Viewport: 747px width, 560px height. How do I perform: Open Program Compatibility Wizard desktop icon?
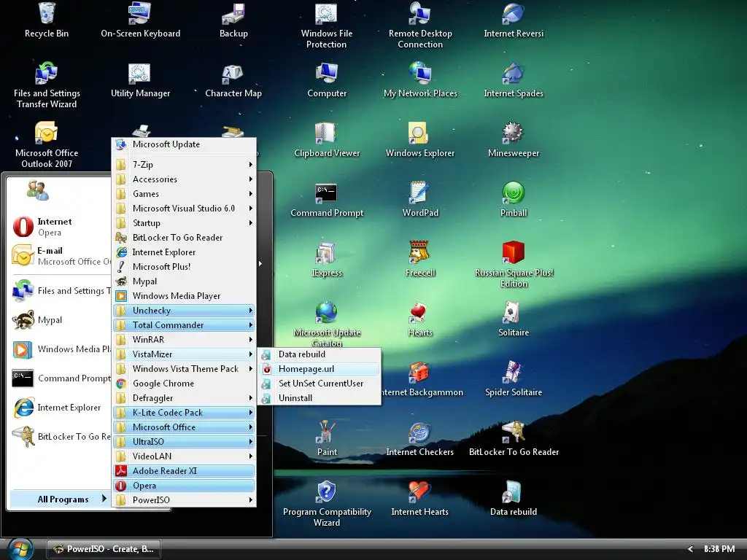click(326, 503)
